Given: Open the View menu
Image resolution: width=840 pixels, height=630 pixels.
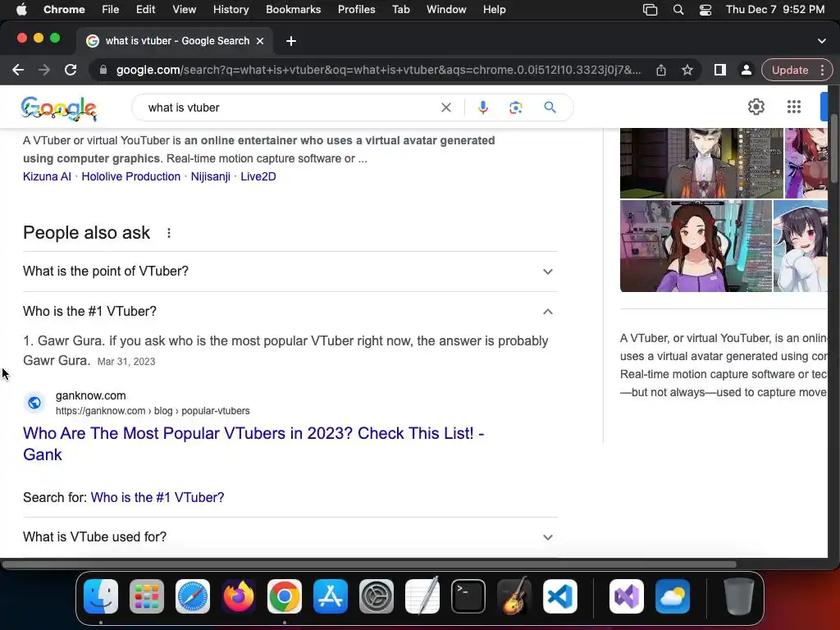Looking at the screenshot, I should point(184,9).
